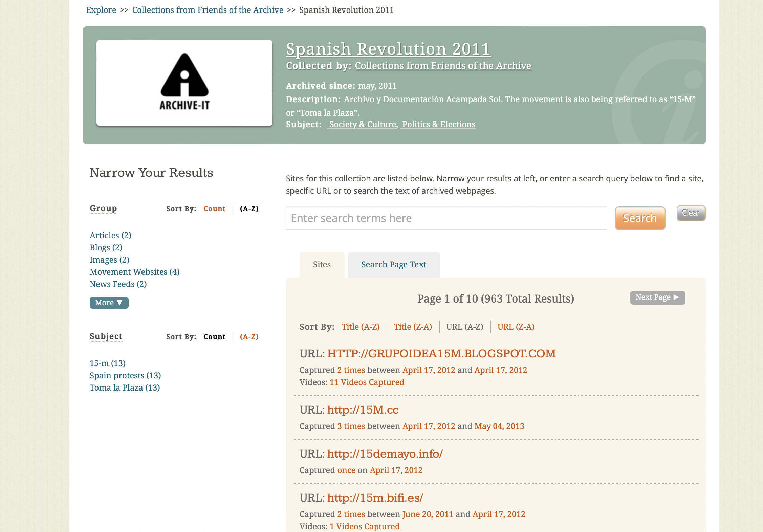Open the 11 Videos Captured link

tap(367, 382)
